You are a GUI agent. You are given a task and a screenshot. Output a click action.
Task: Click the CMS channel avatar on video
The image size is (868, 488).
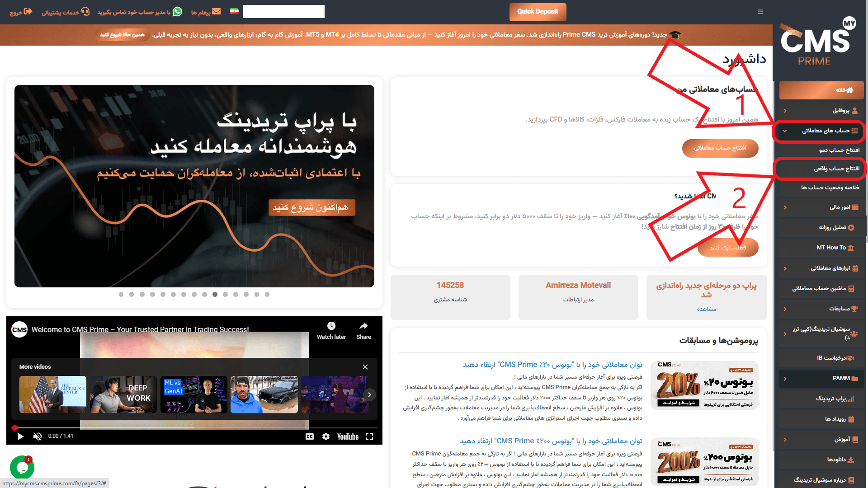[19, 329]
